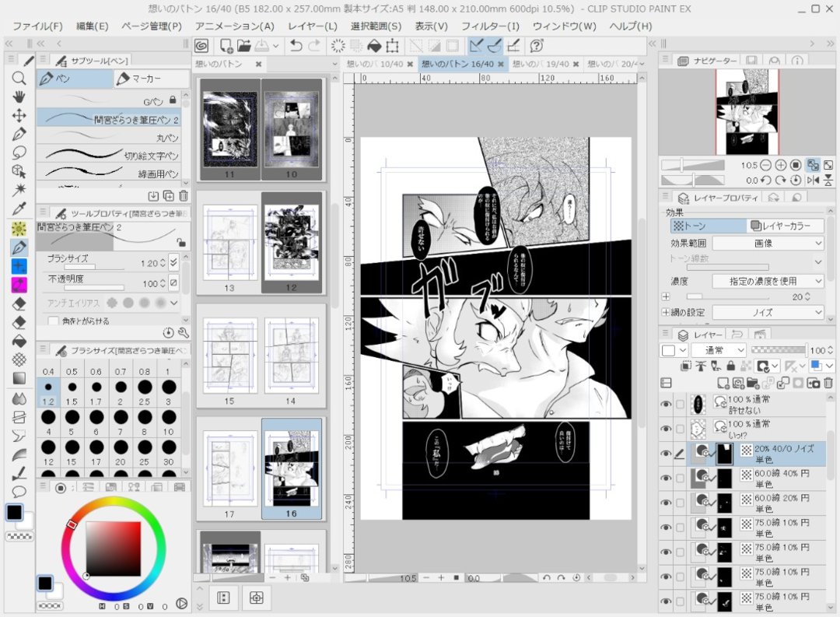Click the Help question mark icon
840x617 pixels.
[536, 46]
